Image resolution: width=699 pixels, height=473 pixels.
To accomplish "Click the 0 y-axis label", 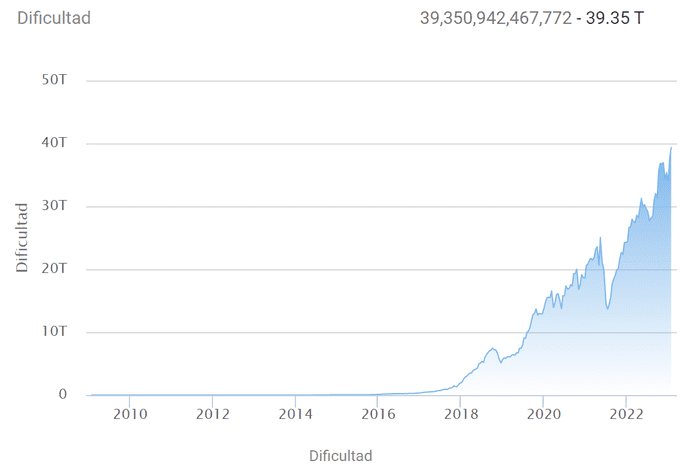I will (62, 395).
